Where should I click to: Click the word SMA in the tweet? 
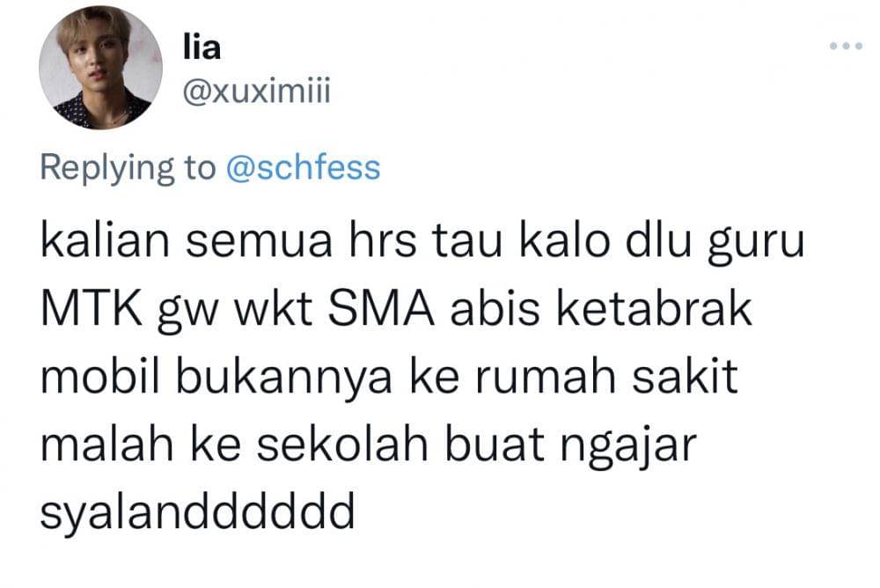point(381,310)
